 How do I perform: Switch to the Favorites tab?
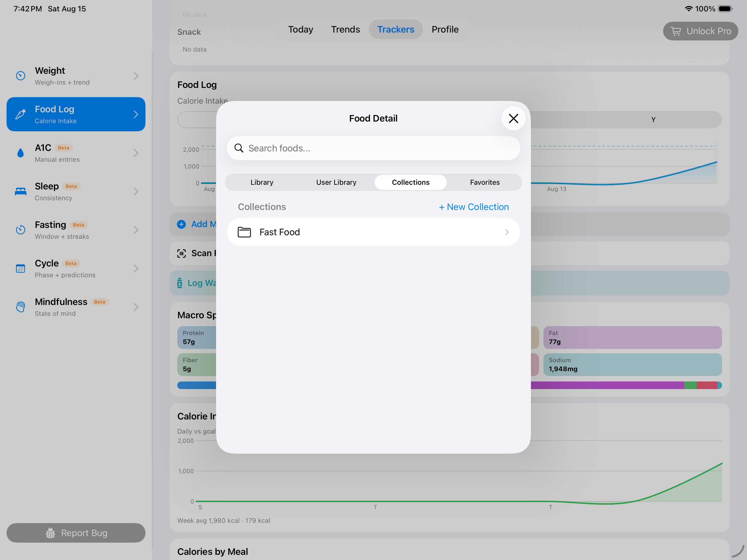point(485,182)
